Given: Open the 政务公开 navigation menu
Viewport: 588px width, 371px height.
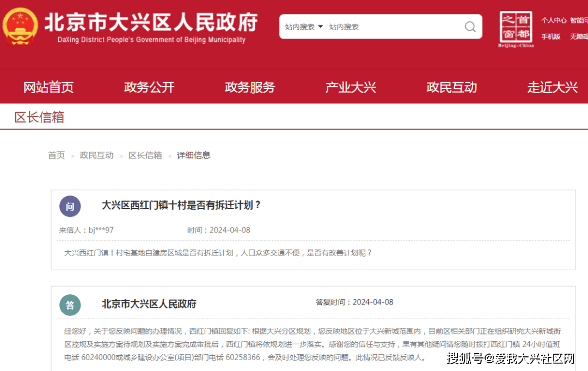Looking at the screenshot, I should pos(149,87).
